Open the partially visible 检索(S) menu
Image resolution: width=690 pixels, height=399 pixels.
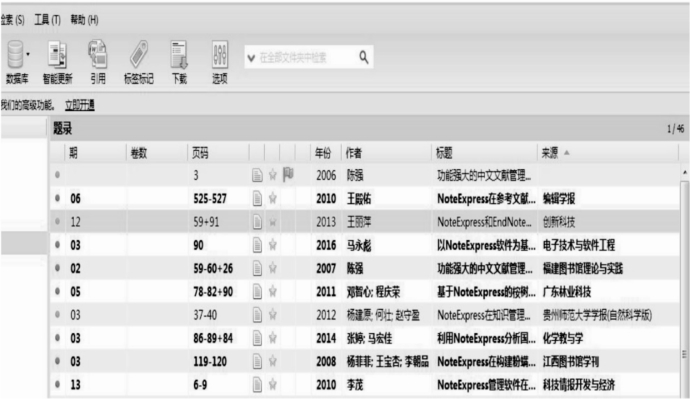pos(12,20)
